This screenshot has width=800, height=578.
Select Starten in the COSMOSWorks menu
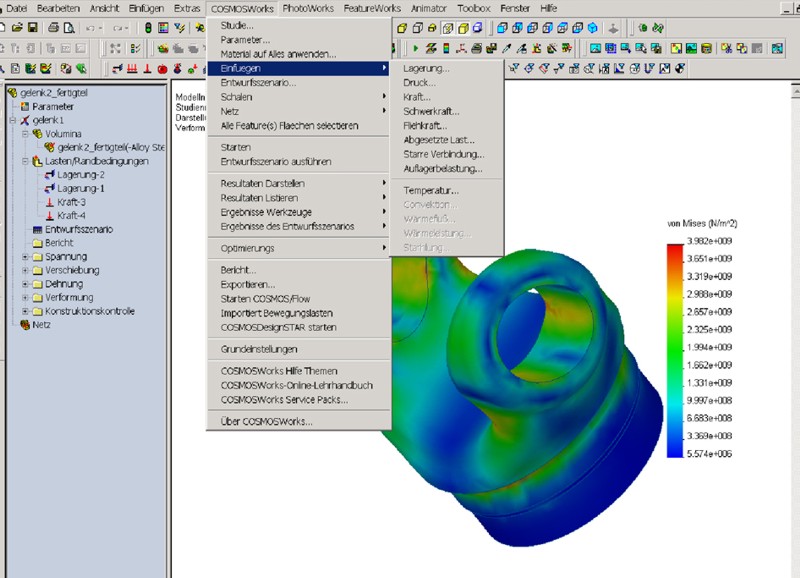pyautogui.click(x=299, y=147)
